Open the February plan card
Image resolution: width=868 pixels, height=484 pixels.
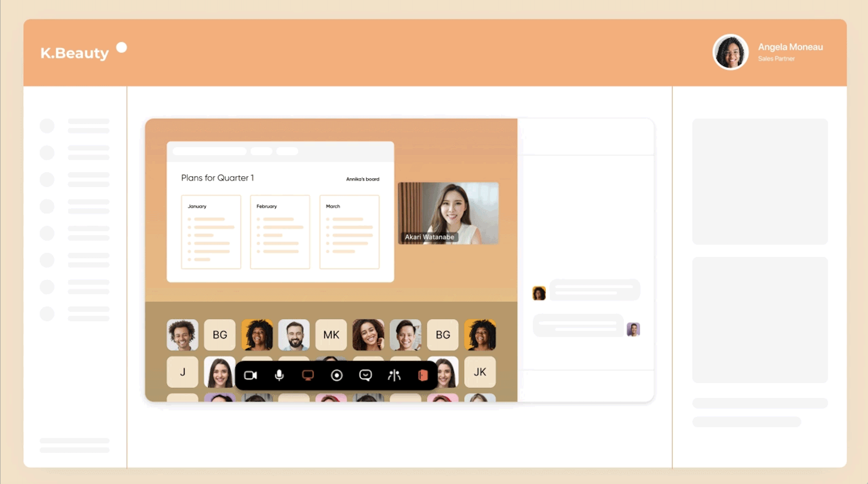[x=280, y=232]
